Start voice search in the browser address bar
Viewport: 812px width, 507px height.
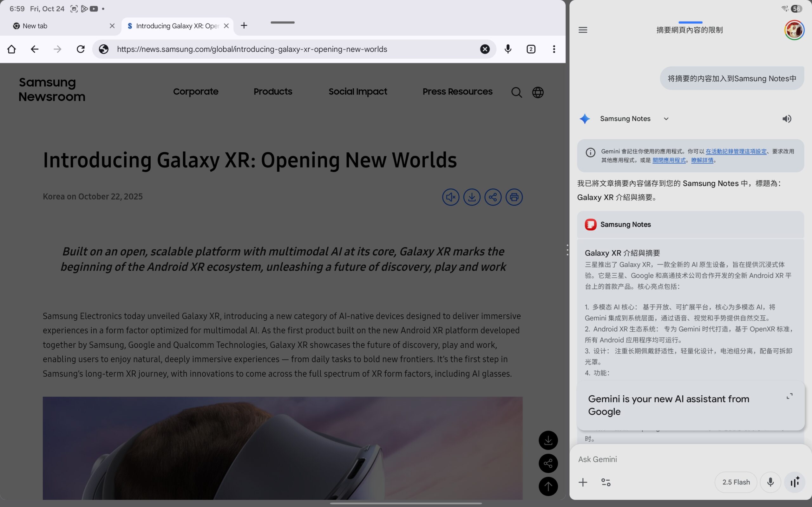point(508,49)
